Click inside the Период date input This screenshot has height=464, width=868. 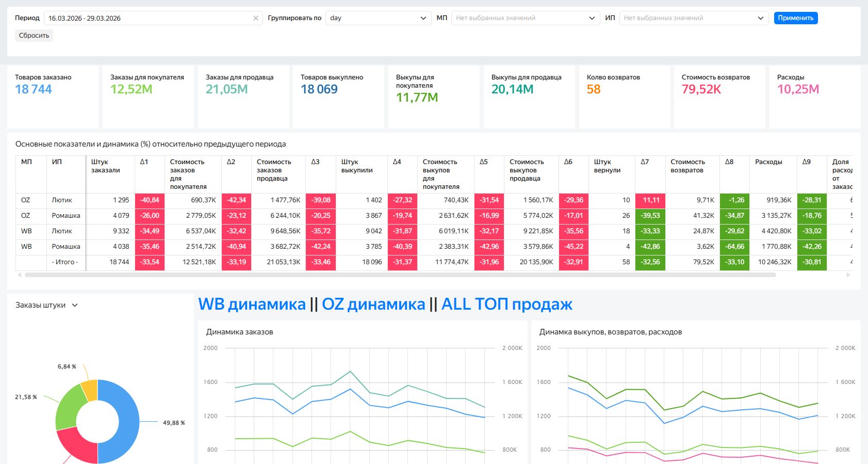click(x=147, y=18)
